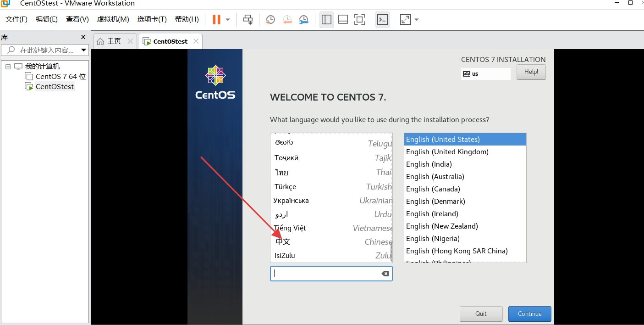Viewport: 644px width, 325px height.
Task: Suspend the running virtual machine
Action: (216, 19)
